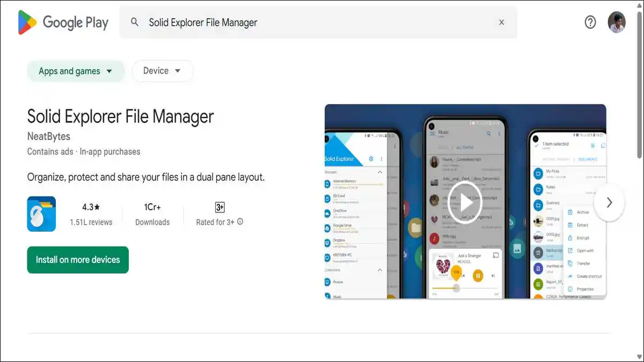Click the search magnifier icon
The width and height of the screenshot is (644, 362).
135,22
